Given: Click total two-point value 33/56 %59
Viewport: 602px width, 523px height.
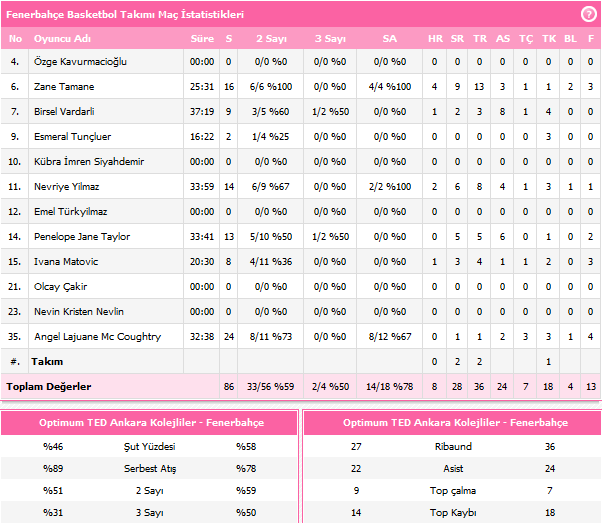Looking at the screenshot, I should click(x=270, y=386).
